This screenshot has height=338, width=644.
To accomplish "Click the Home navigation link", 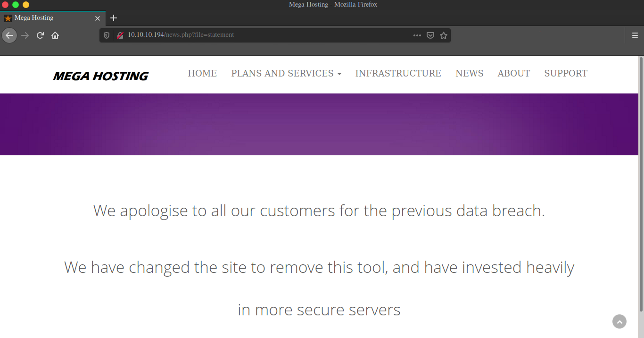I will [x=202, y=73].
